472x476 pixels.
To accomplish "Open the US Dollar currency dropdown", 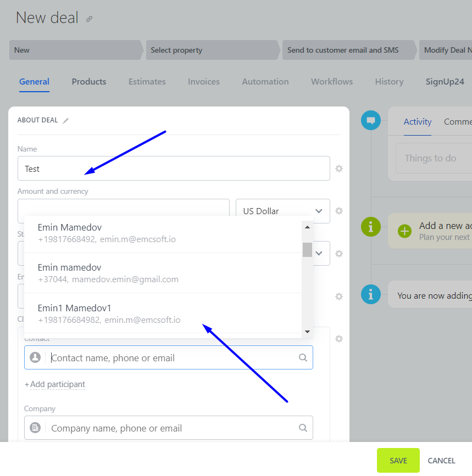I will coord(282,211).
